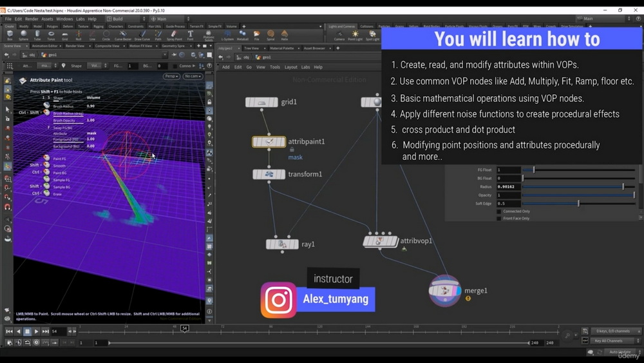Add a Point Light from shelf
This screenshot has width=644, height=363.
pos(355,35)
